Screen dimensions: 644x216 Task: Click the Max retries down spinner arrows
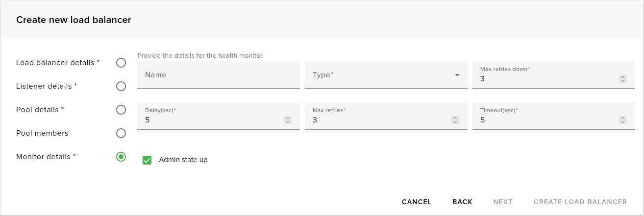[x=622, y=78]
